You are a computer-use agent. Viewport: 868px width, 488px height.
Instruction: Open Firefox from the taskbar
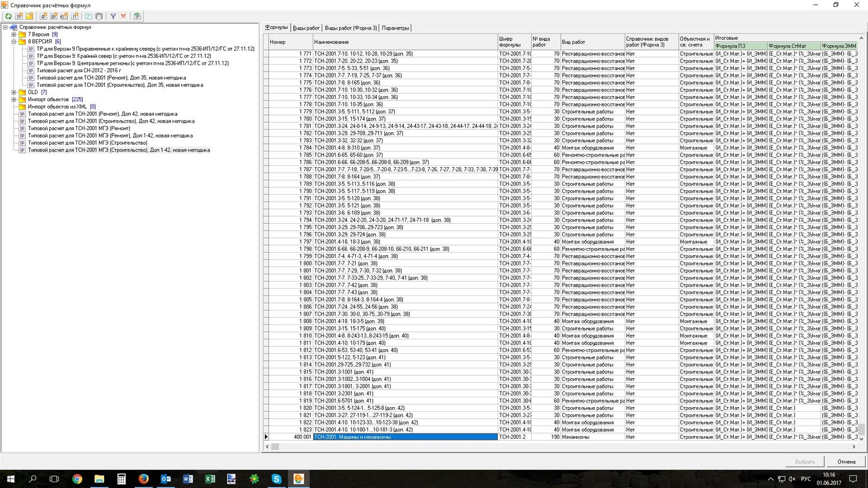144,479
